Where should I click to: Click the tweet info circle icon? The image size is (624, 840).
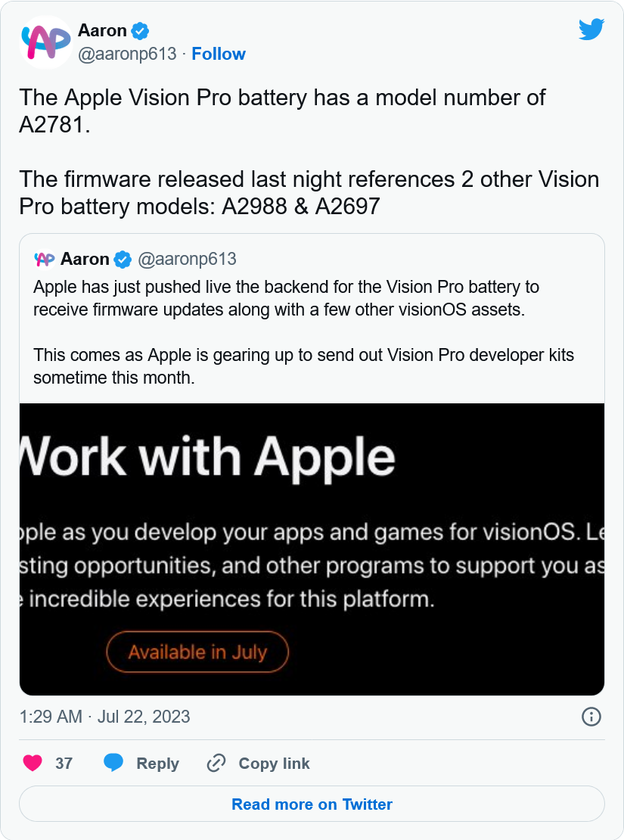pyautogui.click(x=591, y=716)
